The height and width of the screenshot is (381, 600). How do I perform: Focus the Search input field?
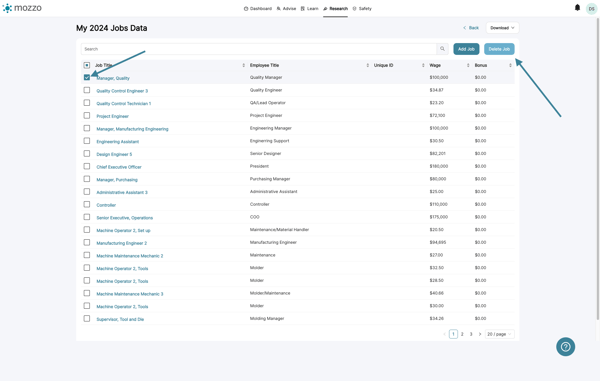tap(259, 49)
